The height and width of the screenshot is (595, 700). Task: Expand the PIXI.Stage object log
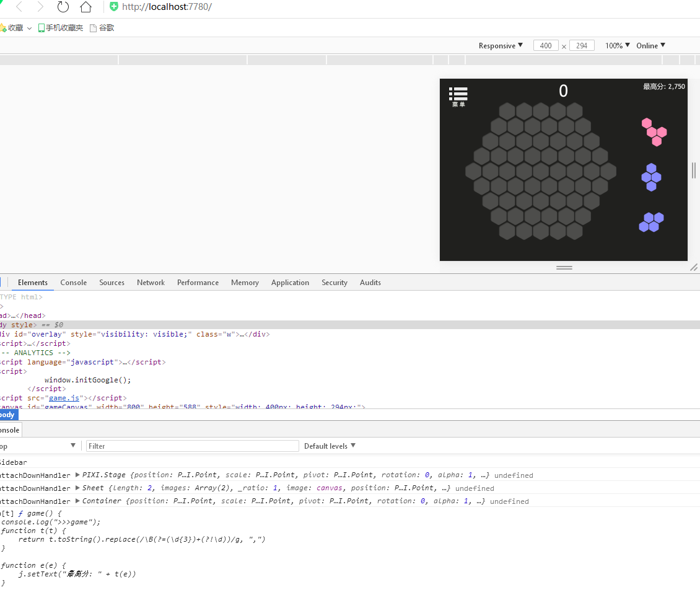click(77, 475)
